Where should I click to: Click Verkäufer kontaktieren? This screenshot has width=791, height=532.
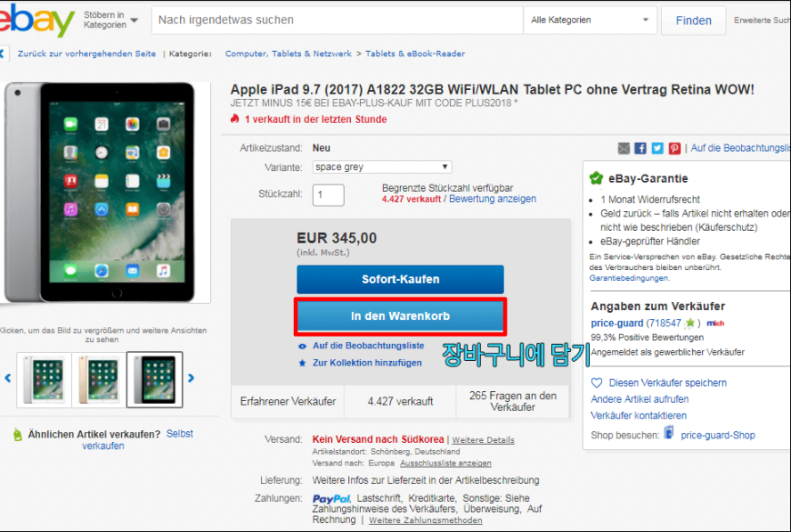(x=638, y=416)
